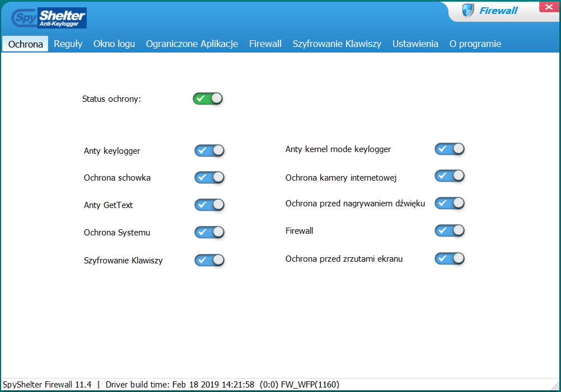Toggle Ochrona przed nagrywaniem dźwięku
The width and height of the screenshot is (561, 392).
[450, 204]
